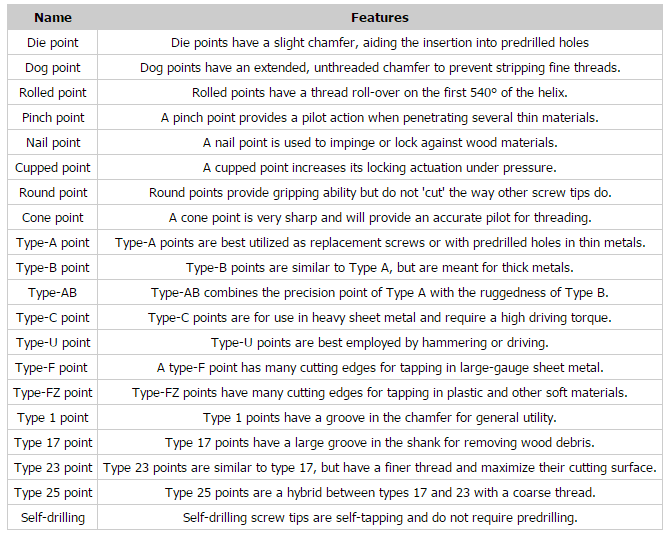Click the Type-F point name cell
The image size is (667, 536).
[52, 368]
